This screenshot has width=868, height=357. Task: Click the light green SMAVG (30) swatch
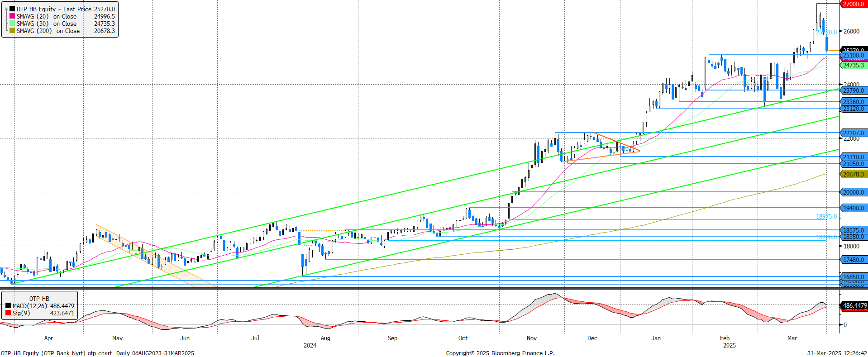12,23
